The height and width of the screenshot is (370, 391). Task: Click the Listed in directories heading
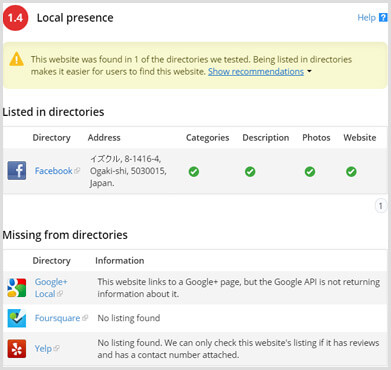tap(53, 112)
